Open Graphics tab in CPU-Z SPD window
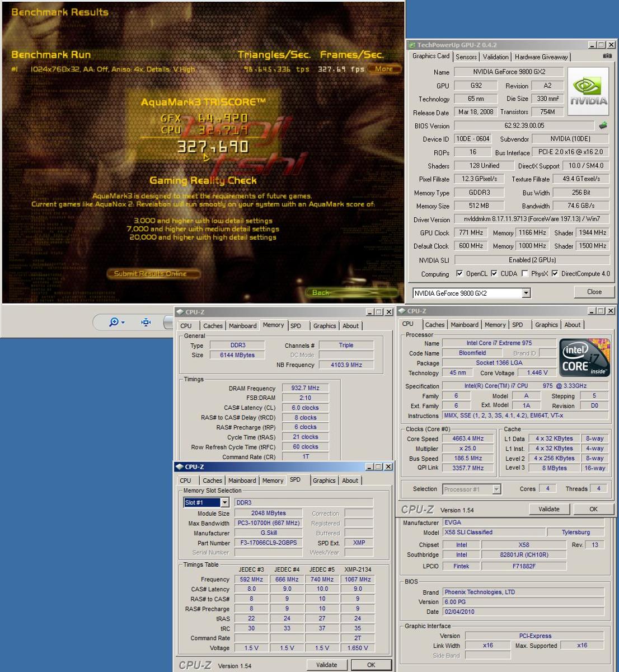 tap(324, 480)
